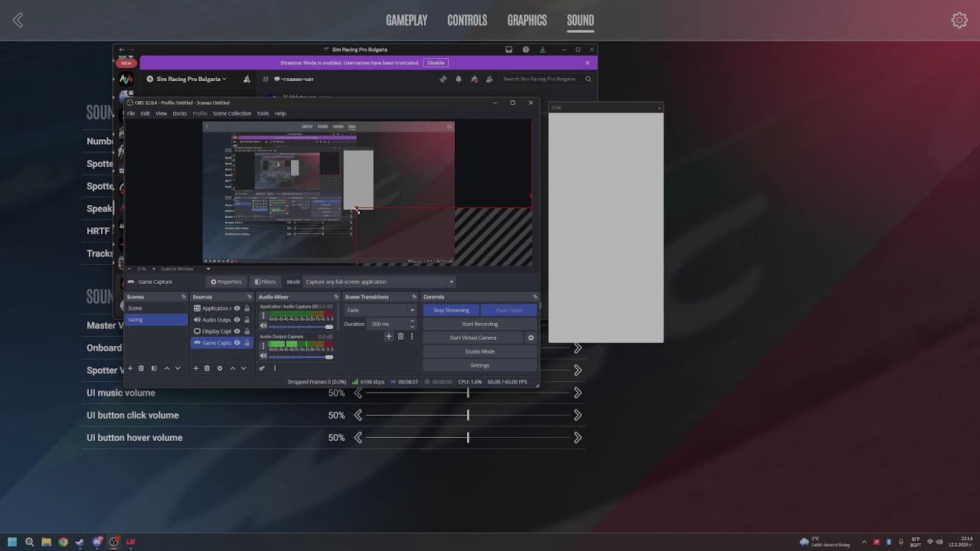Mute Application Audio Capture speaker icon
Image resolution: width=980 pixels, height=551 pixels.
click(x=263, y=326)
